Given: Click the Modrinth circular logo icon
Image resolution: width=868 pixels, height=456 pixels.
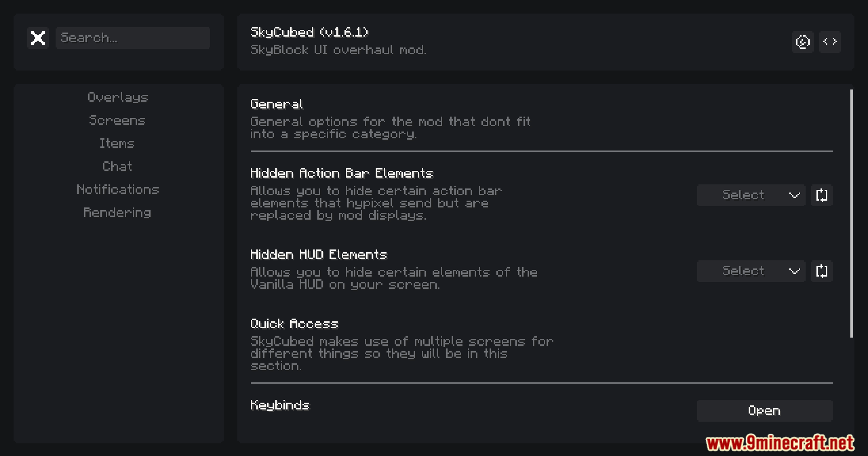Looking at the screenshot, I should click(x=802, y=42).
